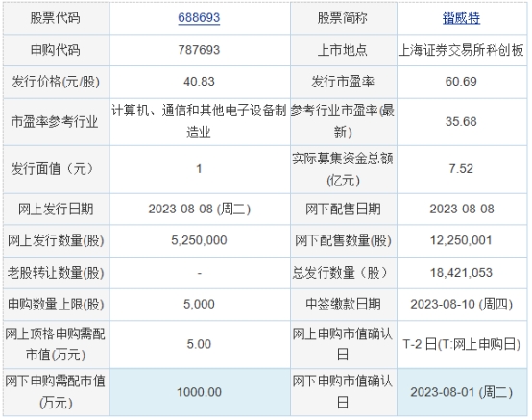532x420 pixels.
Task: Open the stock code link 688693
Action: pyautogui.click(x=199, y=17)
